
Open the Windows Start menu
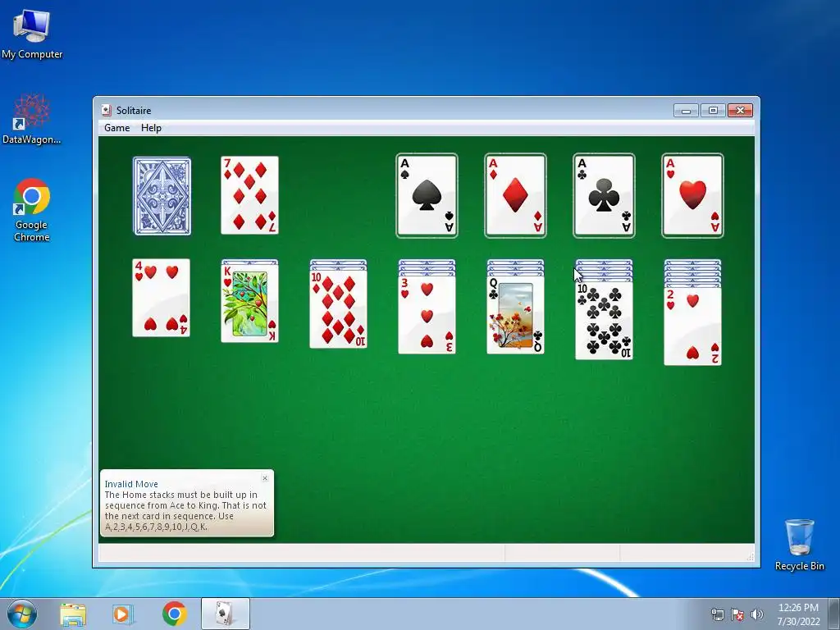pos(22,614)
